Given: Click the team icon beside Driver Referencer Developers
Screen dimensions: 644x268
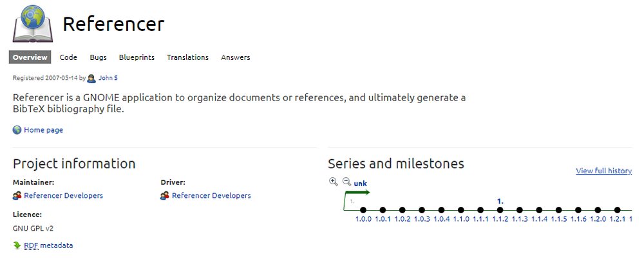Looking at the screenshot, I should tap(165, 196).
